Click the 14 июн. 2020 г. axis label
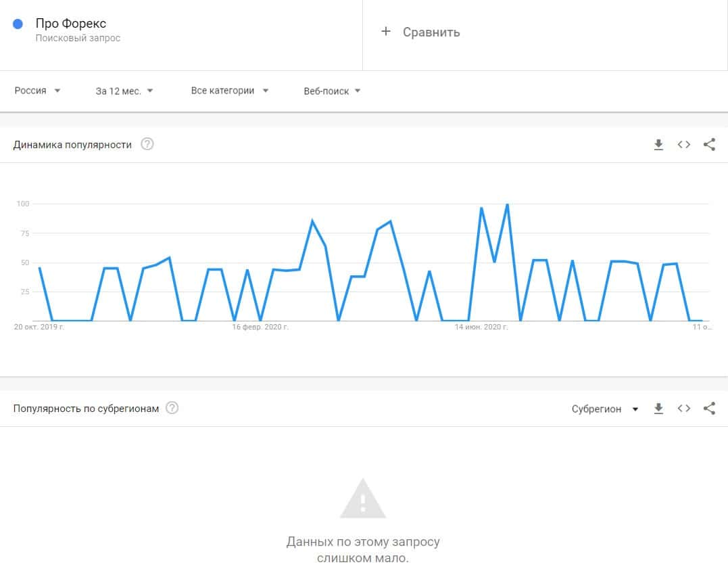 [481, 327]
